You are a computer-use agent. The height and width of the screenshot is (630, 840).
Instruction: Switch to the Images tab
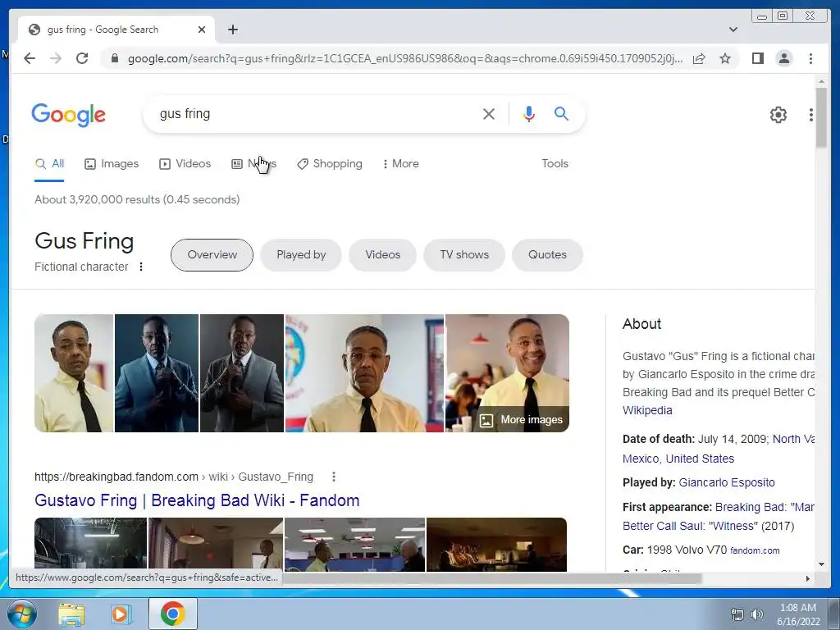point(112,164)
